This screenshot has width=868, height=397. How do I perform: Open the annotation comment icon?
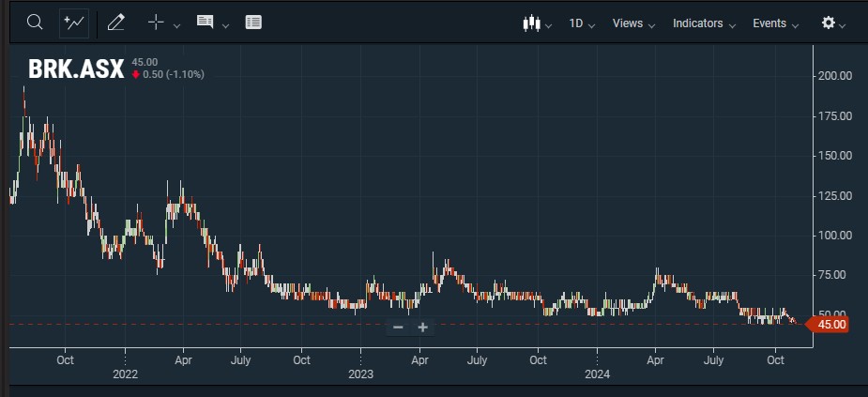click(x=205, y=23)
